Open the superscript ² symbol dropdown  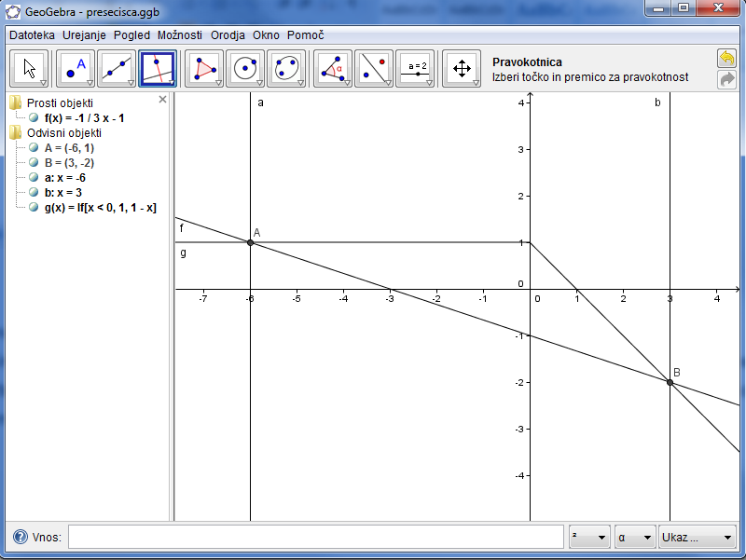pyautogui.click(x=589, y=538)
